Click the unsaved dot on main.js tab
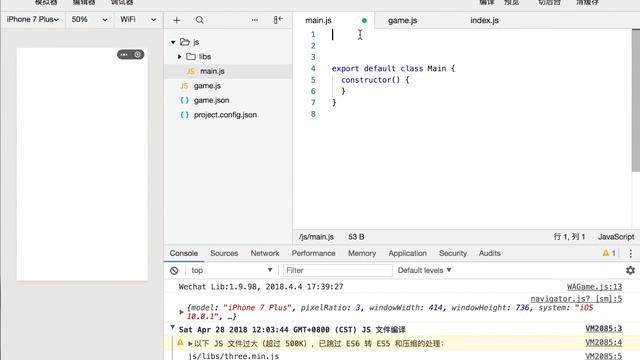This screenshot has height=360, width=640. (x=364, y=20)
